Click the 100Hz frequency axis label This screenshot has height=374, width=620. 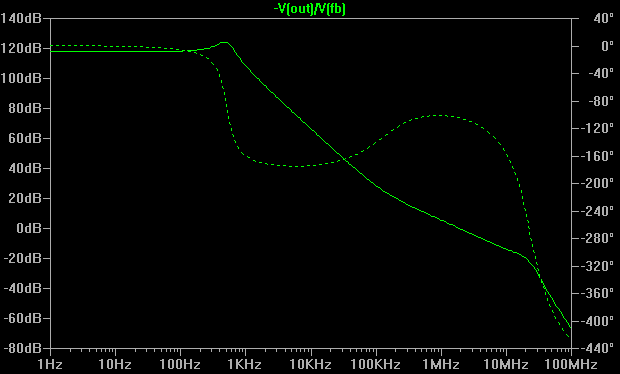[180, 364]
